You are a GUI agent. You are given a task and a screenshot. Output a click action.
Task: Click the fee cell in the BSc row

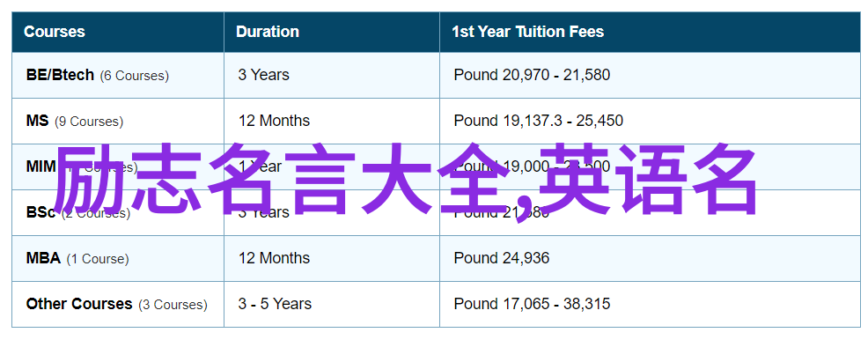click(651, 212)
